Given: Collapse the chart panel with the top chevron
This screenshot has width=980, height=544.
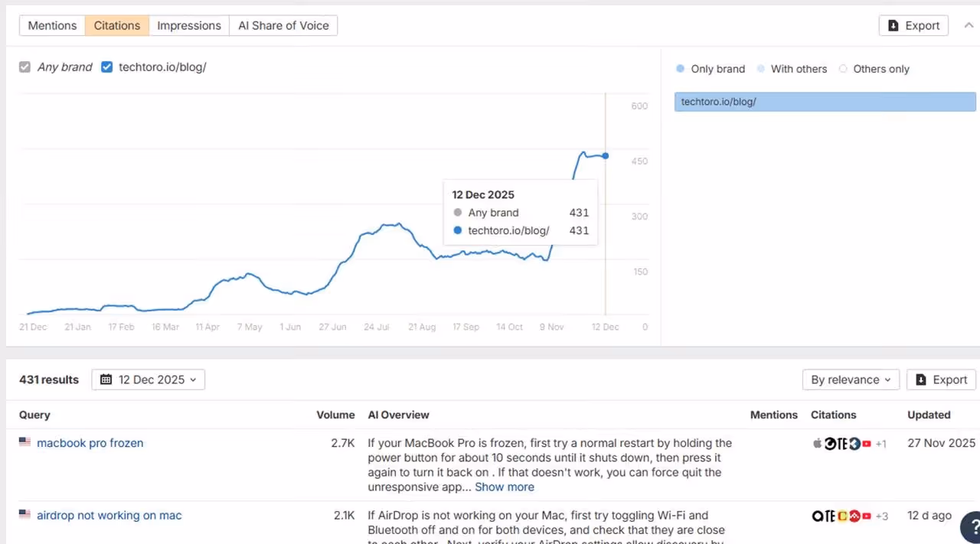Looking at the screenshot, I should point(968,25).
